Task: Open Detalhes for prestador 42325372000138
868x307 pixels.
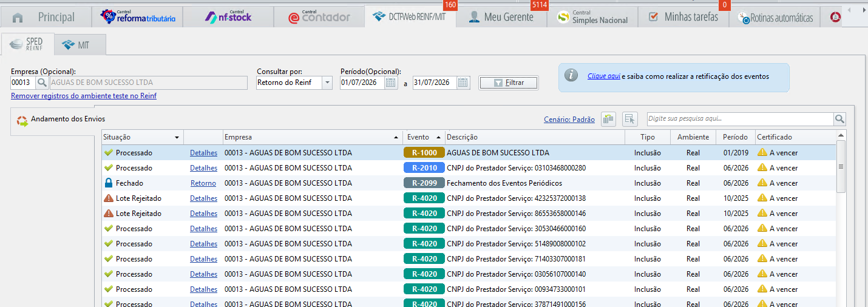Action: pyautogui.click(x=203, y=198)
